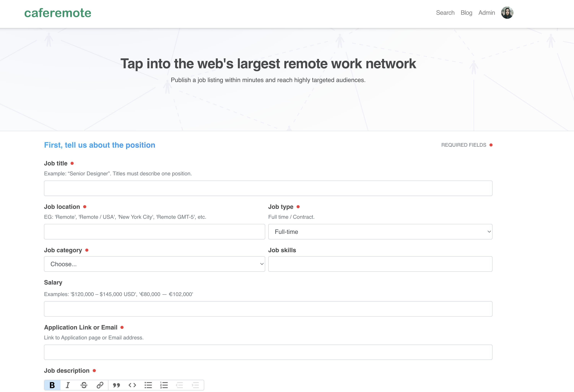Navigate to the Blog
The height and width of the screenshot is (392, 574).
click(x=466, y=13)
